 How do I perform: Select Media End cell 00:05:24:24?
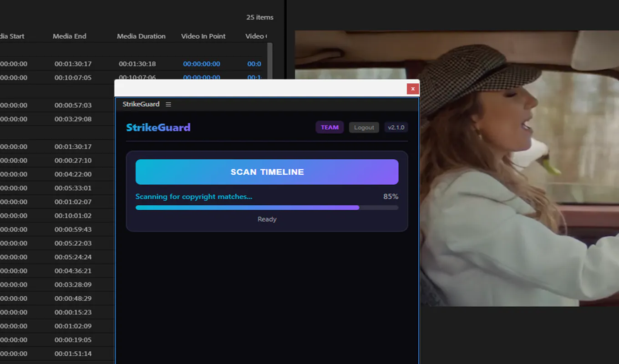(x=73, y=257)
